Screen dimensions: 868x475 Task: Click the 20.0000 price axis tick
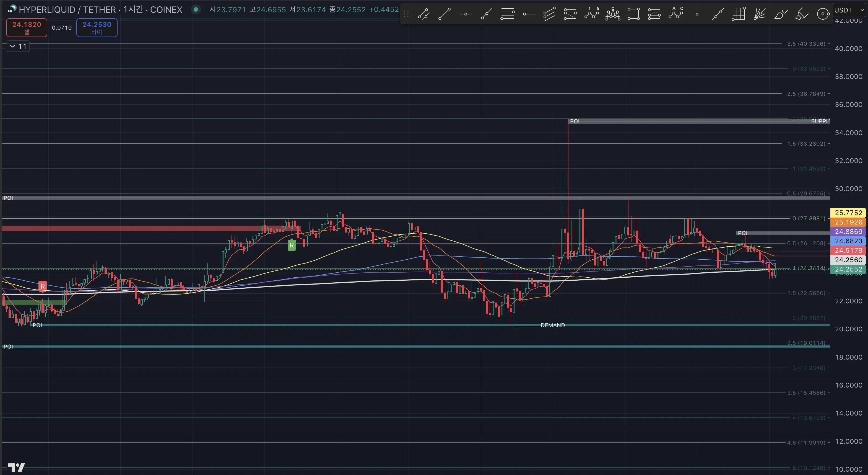pyautogui.click(x=848, y=329)
